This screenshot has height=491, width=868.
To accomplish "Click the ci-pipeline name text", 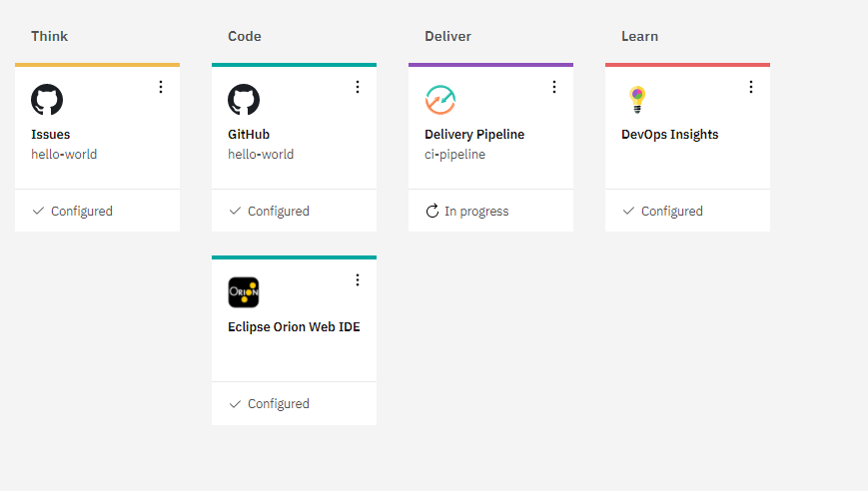I will (x=455, y=155).
